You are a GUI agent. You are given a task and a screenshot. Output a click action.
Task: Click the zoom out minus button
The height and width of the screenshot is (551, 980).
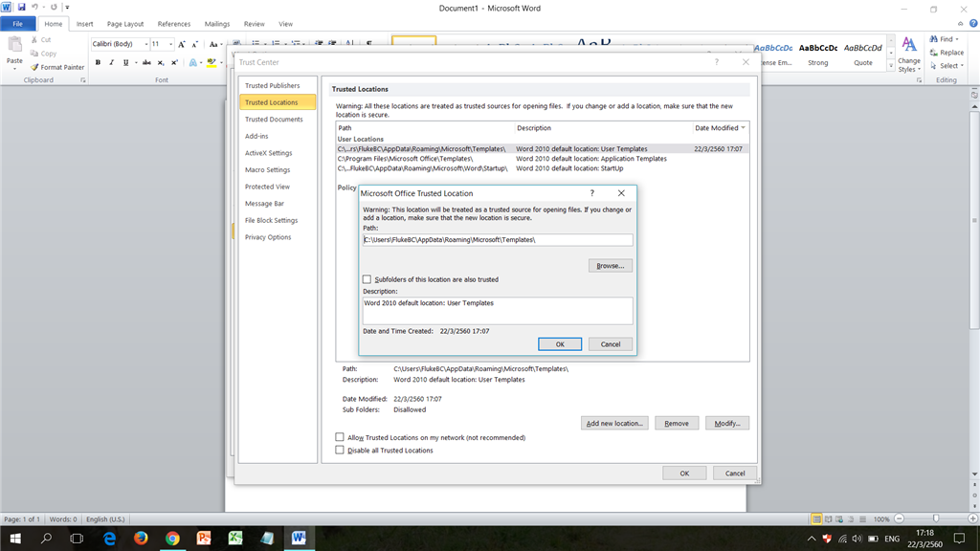(x=899, y=519)
